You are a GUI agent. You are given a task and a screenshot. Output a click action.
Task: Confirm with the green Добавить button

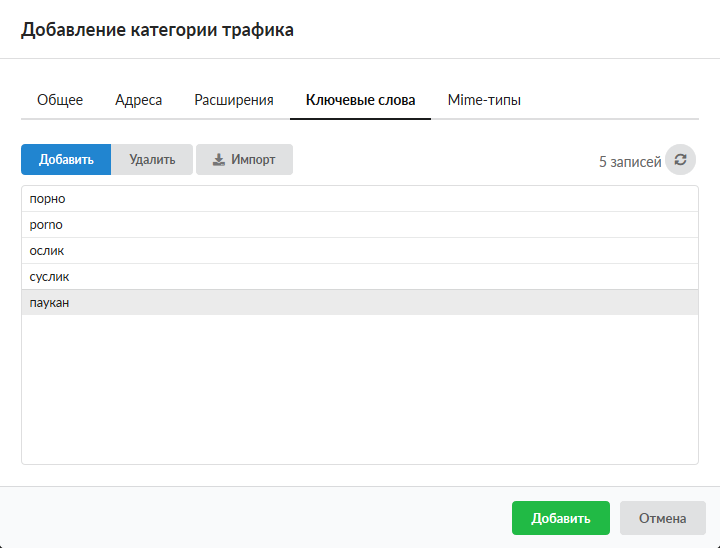(x=560, y=518)
